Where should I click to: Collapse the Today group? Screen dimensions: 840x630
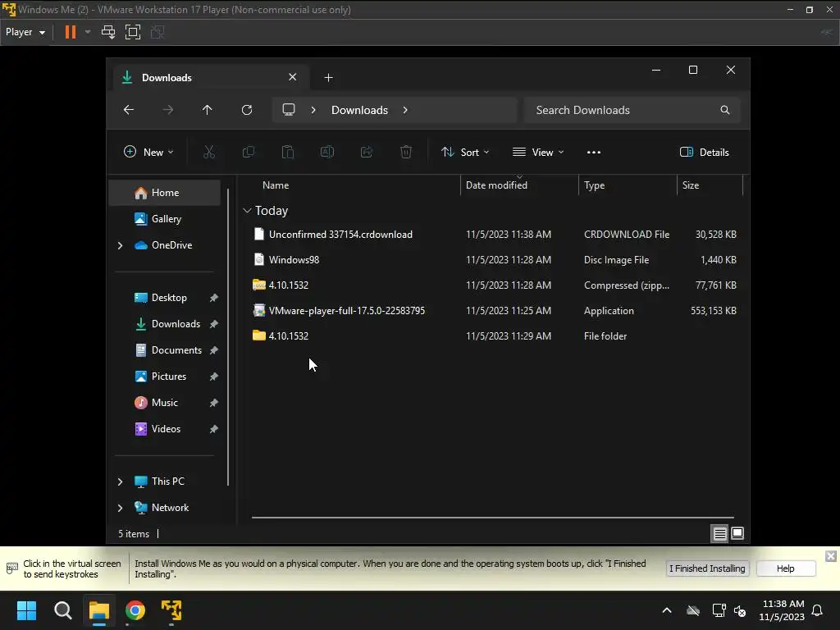247,211
